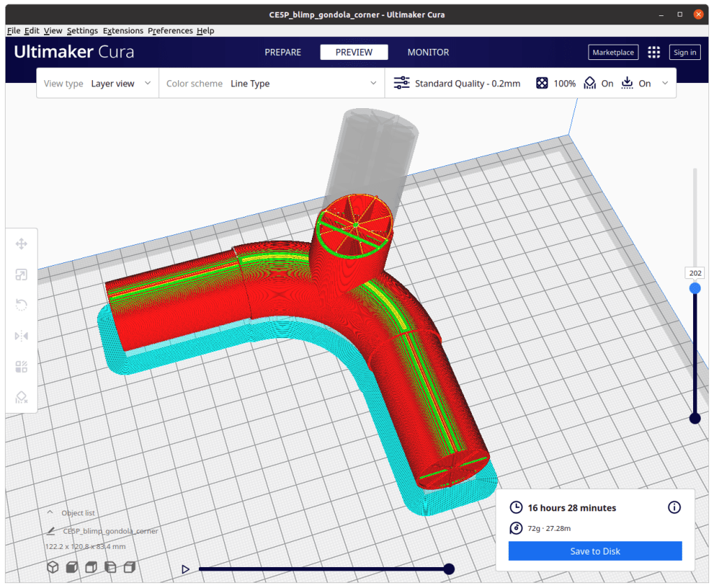The image size is (714, 588).
Task: Open the Extensions menu
Action: [x=123, y=31]
